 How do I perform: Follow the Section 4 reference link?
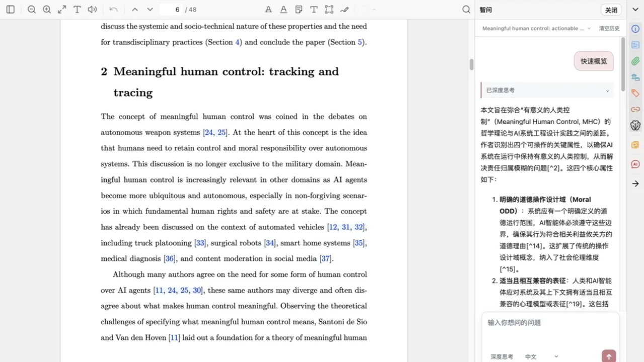click(237, 42)
